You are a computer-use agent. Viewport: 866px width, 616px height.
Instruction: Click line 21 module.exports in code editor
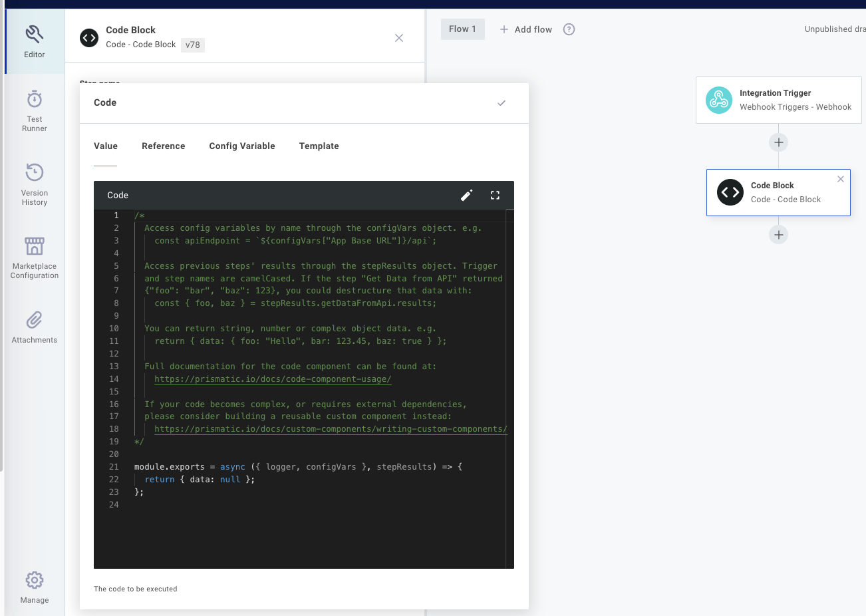click(x=298, y=467)
